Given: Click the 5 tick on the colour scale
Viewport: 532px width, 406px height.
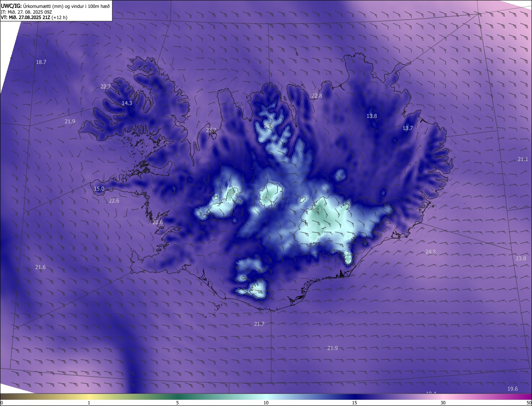Looking at the screenshot, I should tap(177, 403).
